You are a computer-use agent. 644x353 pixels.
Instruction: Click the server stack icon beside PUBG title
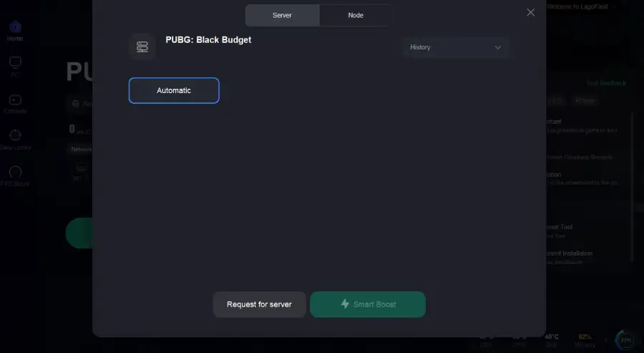click(142, 47)
